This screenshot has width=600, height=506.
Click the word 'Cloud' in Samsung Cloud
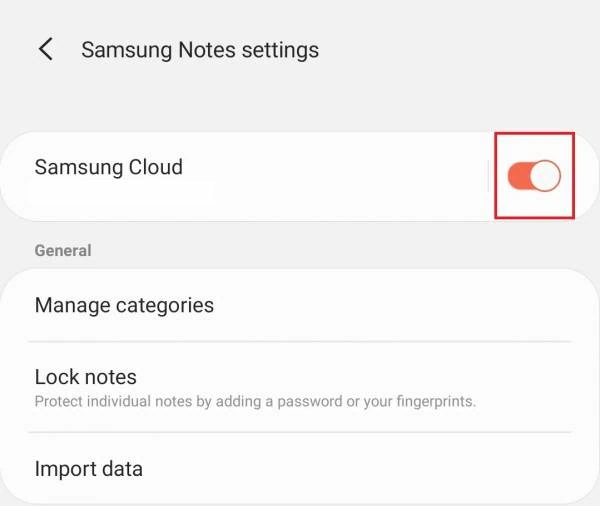tap(156, 167)
